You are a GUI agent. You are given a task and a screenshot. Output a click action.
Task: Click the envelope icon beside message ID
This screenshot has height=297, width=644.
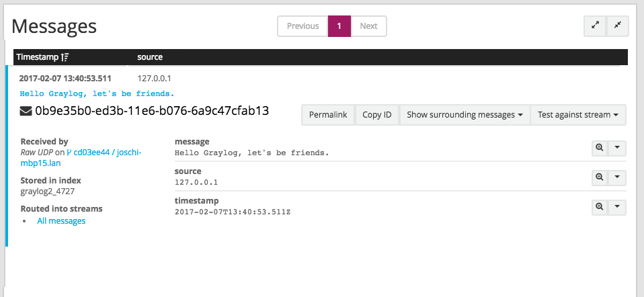click(x=26, y=112)
